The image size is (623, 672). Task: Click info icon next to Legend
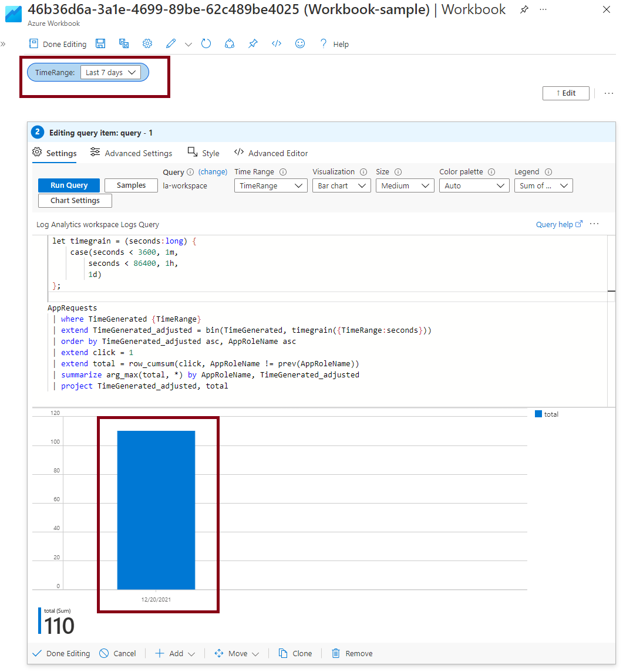548,172
